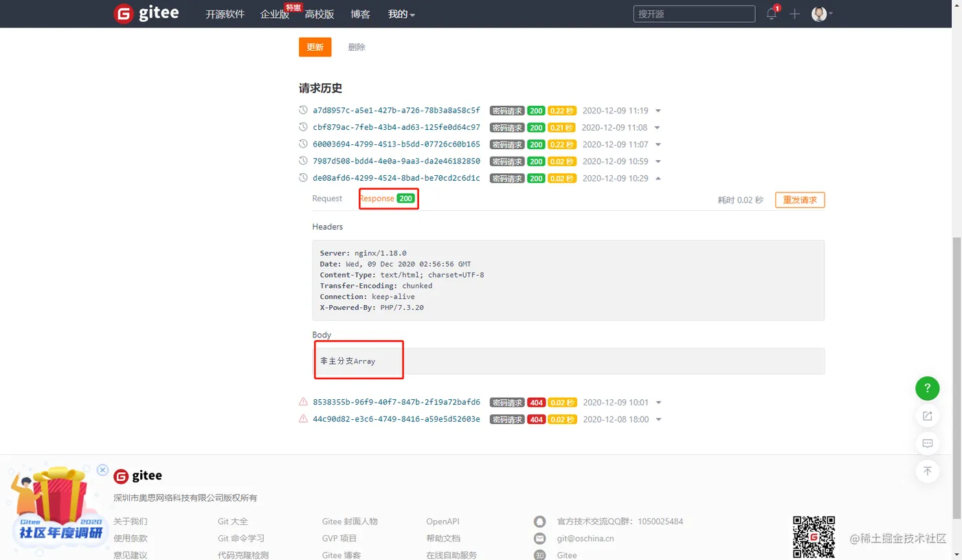Click the footer QR code image
The width and height of the screenshot is (962, 560).
(814, 537)
